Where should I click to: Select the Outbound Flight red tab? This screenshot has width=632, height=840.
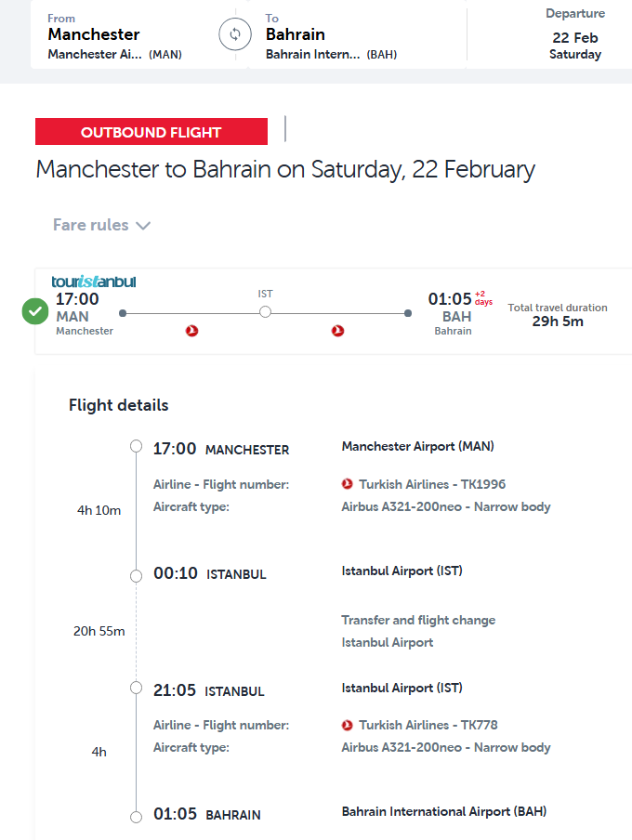[151, 132]
